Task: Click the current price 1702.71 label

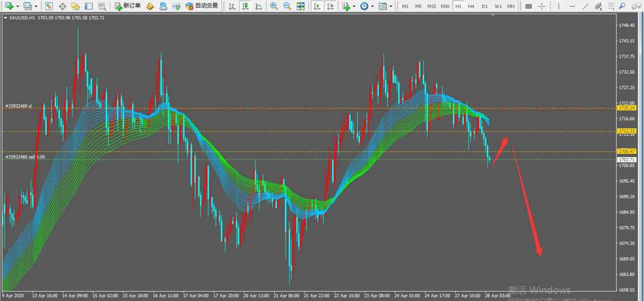Action: click(627, 160)
